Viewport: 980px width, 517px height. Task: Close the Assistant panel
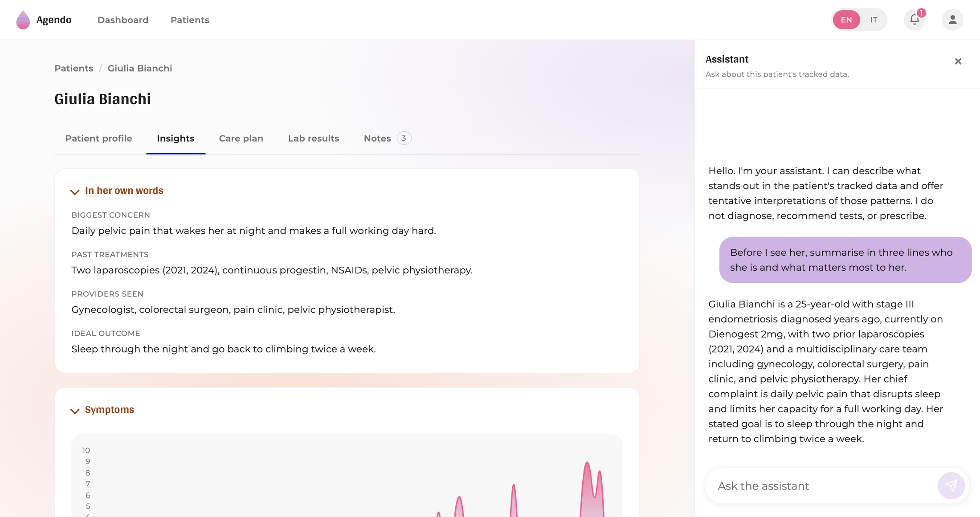coord(958,61)
